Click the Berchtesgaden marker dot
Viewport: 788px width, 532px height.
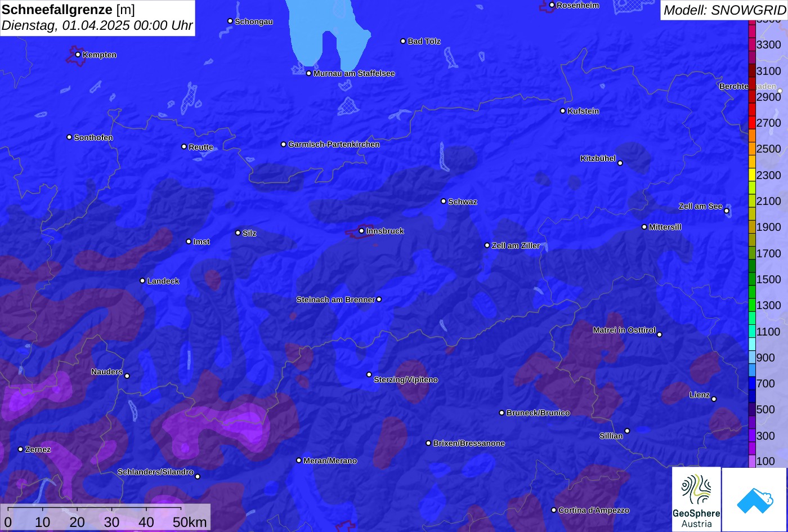(780, 91)
